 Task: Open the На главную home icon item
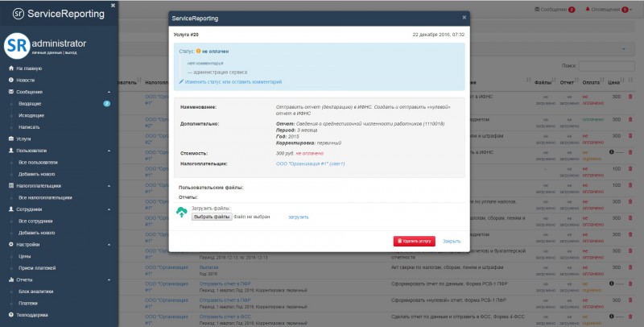[25, 68]
